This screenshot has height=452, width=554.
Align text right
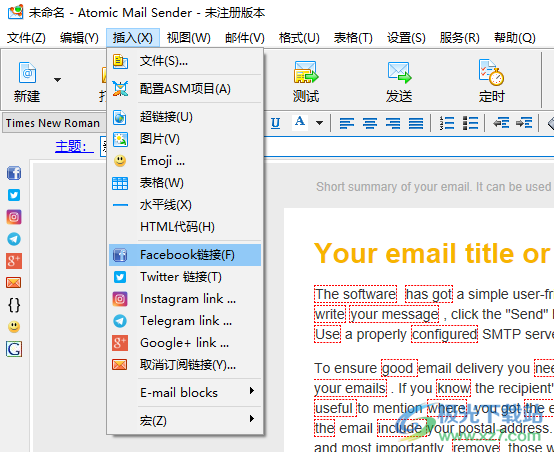coord(393,123)
